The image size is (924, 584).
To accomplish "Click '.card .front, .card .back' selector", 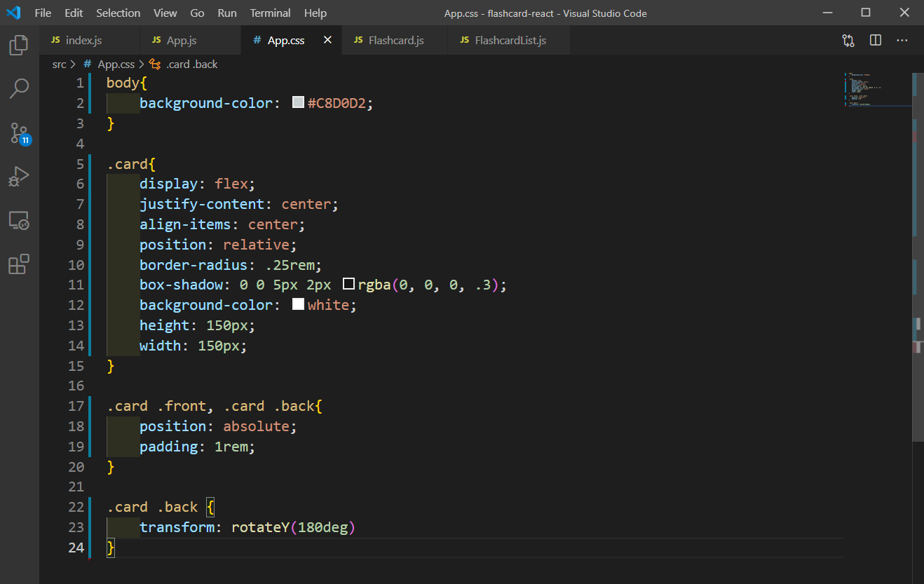I will (x=210, y=406).
